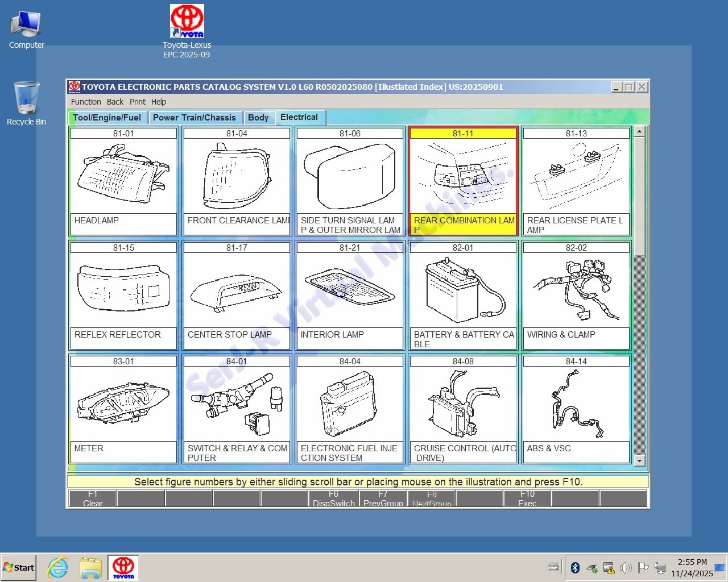Open the Headlamp 81-01 illustration

tap(123, 176)
